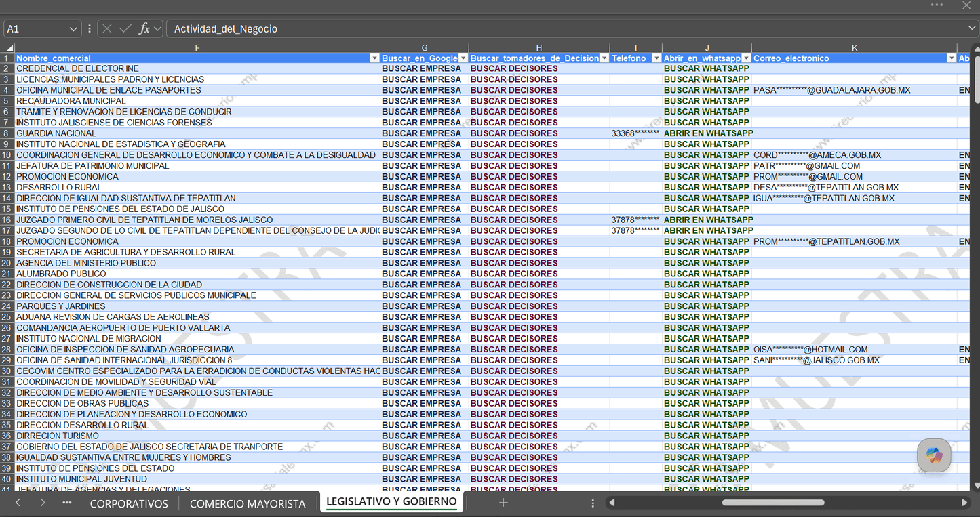The height and width of the screenshot is (517, 980).
Task: Click BUSCAR WHATSAPP for CREDENCIAL DE ELECTOR INE
Action: point(707,68)
